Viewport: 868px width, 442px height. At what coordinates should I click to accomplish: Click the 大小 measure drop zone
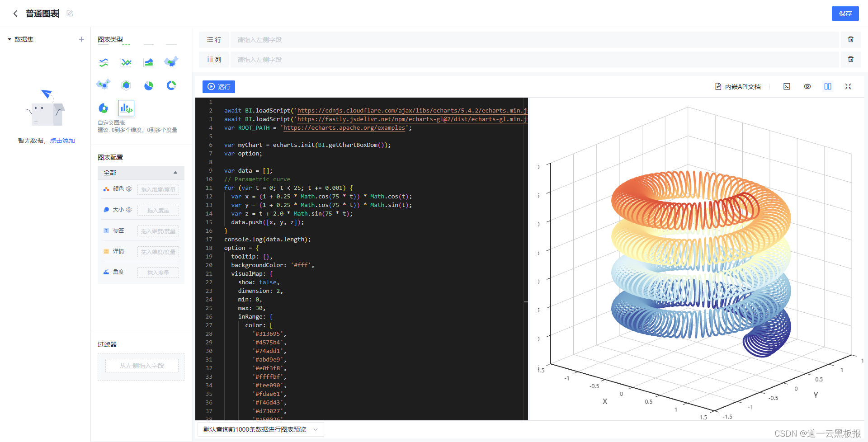pyautogui.click(x=158, y=210)
